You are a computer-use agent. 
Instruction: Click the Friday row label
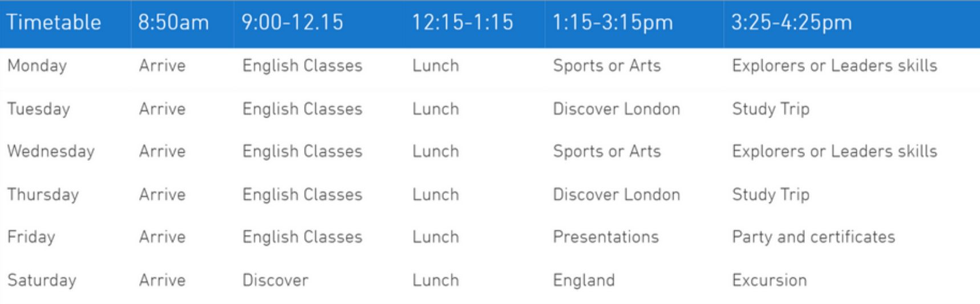[x=31, y=237]
